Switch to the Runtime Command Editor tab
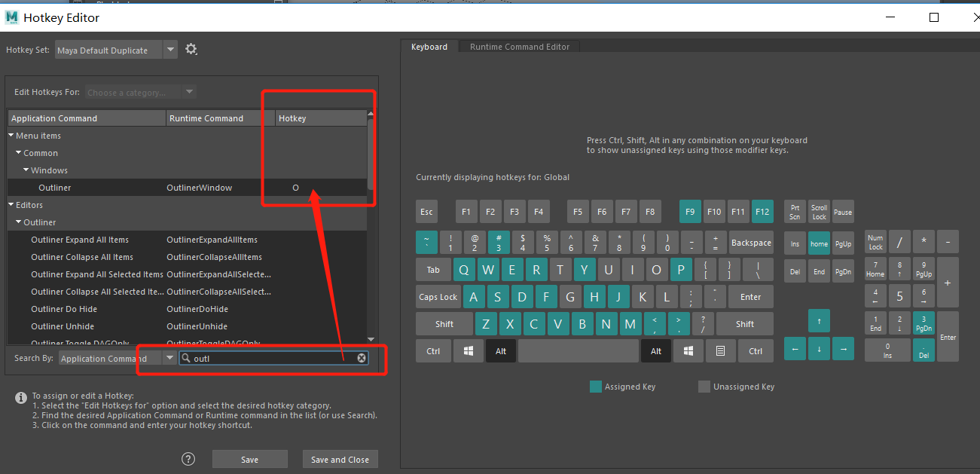The image size is (980, 474). coord(520,47)
